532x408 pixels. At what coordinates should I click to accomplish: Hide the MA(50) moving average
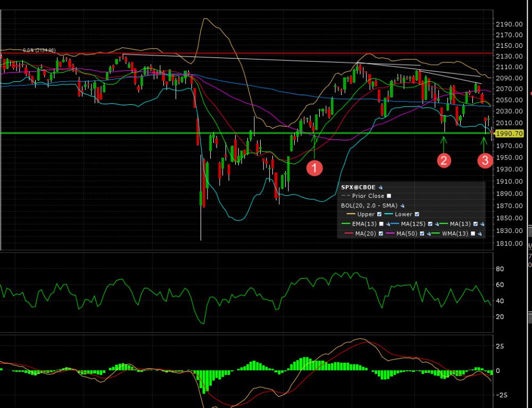422,234
